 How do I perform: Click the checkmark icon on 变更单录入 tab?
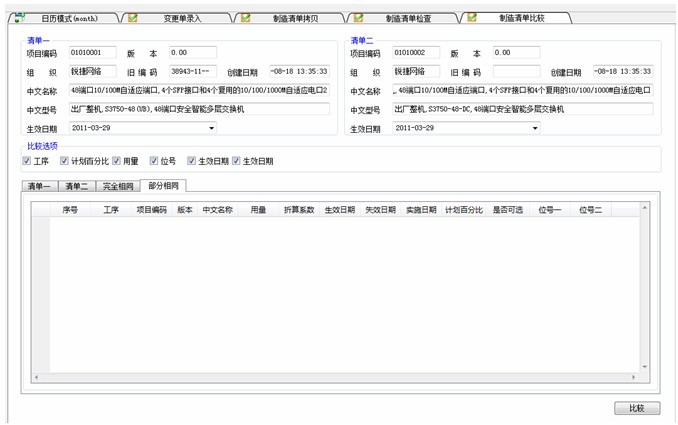(133, 17)
